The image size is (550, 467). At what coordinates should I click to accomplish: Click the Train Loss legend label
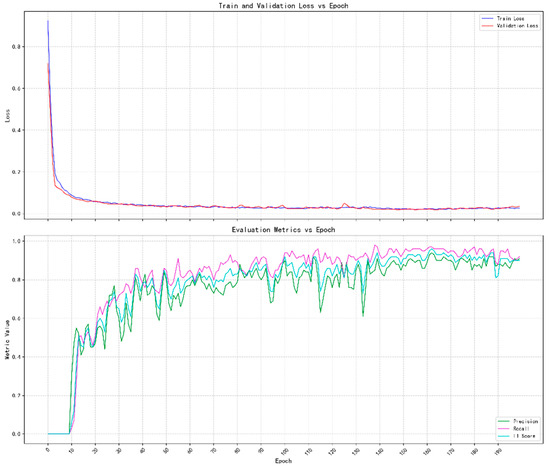pyautogui.click(x=510, y=18)
